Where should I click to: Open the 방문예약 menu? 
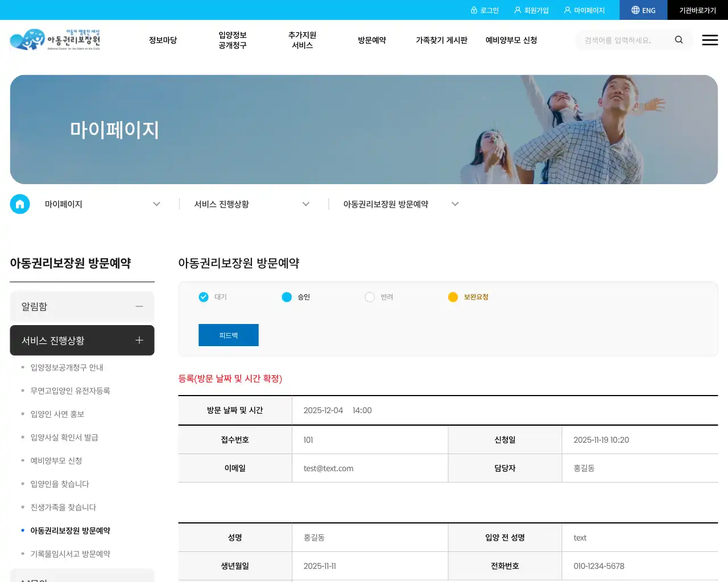372,40
